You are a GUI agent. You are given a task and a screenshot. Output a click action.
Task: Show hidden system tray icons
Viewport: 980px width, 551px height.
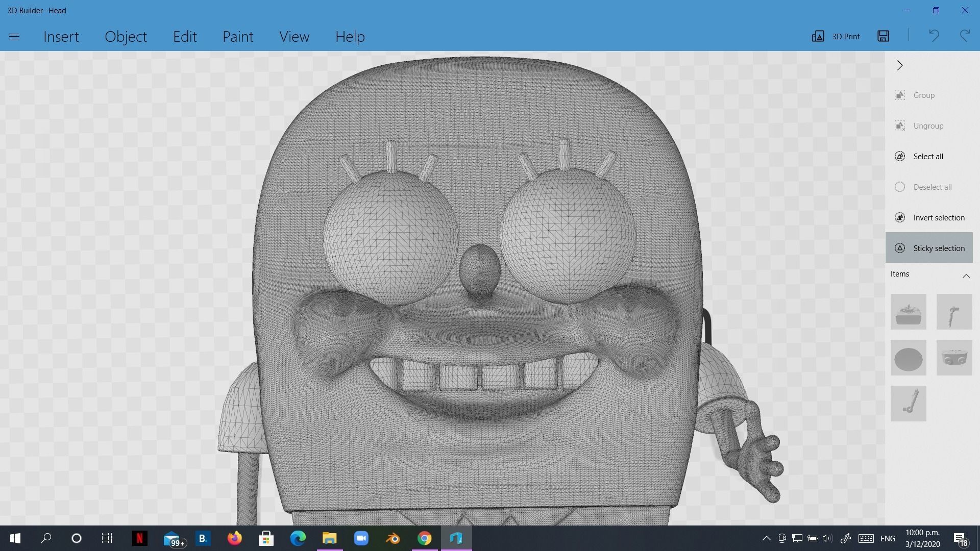pos(766,538)
